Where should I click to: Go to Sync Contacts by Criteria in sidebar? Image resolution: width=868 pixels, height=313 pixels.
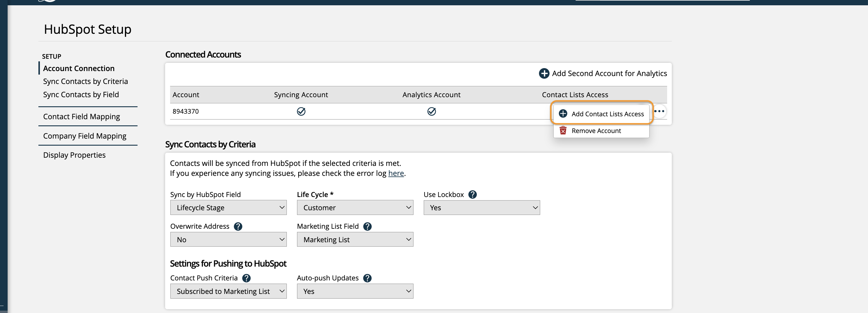(x=86, y=81)
